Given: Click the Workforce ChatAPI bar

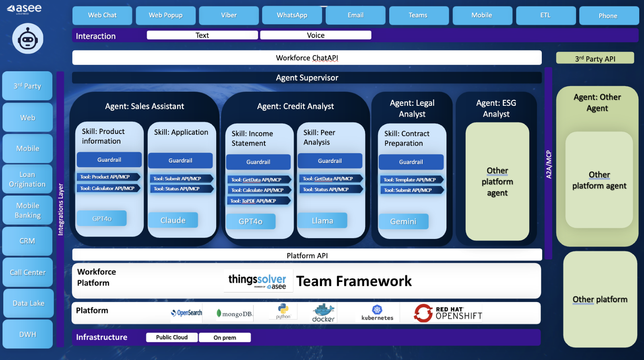Looking at the screenshot, I should pyautogui.click(x=307, y=58).
